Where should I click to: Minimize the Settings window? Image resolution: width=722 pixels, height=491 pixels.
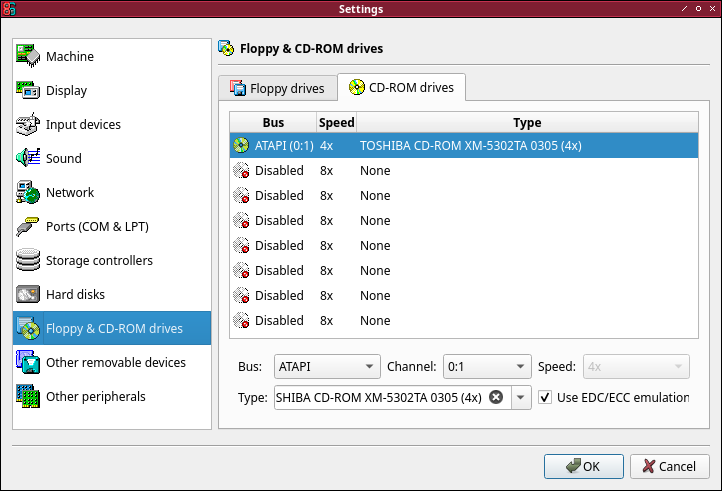(685, 8)
